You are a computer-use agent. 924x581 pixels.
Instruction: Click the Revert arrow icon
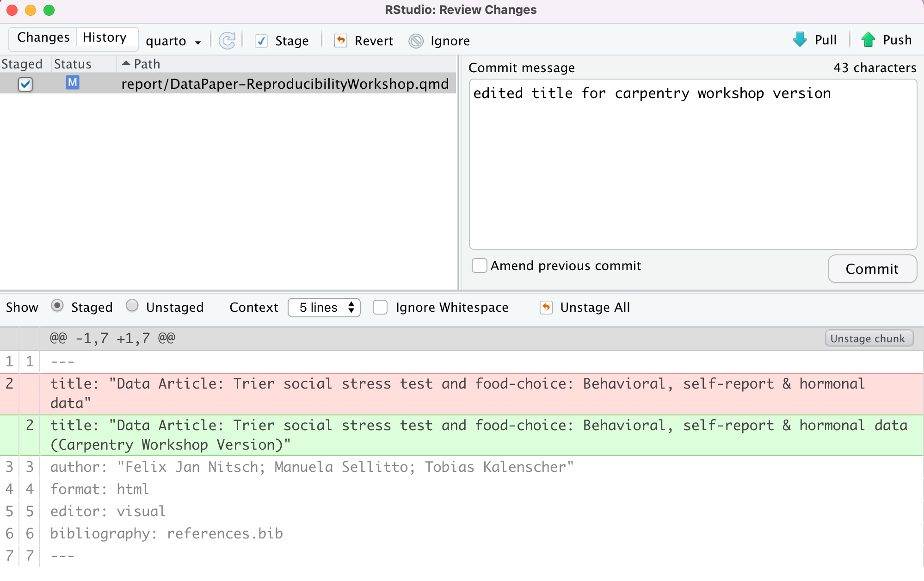[x=341, y=41]
